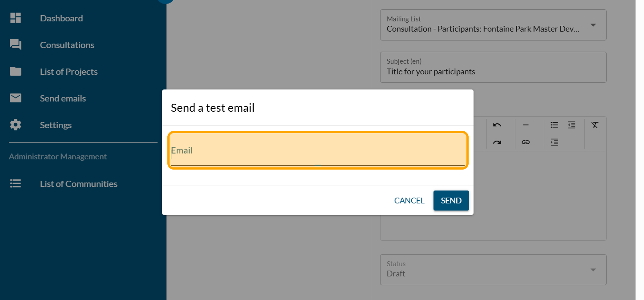Click the redo icon in editor toolbar

(497, 142)
